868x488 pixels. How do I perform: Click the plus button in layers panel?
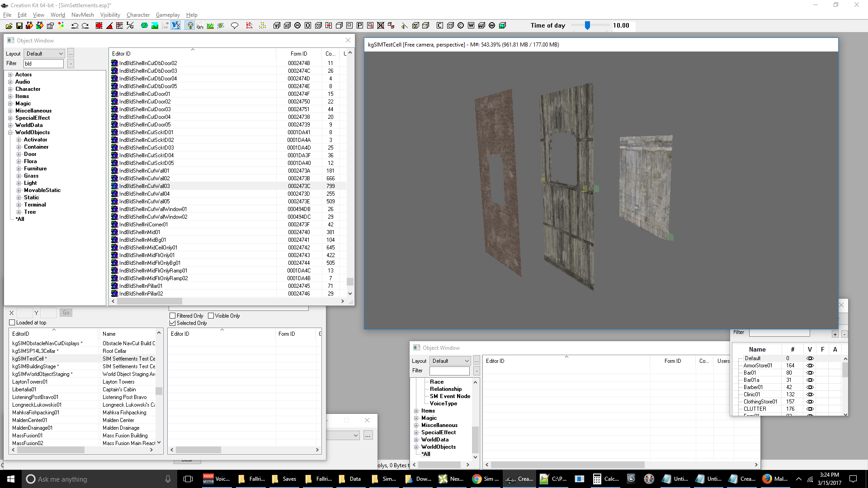[x=835, y=334]
